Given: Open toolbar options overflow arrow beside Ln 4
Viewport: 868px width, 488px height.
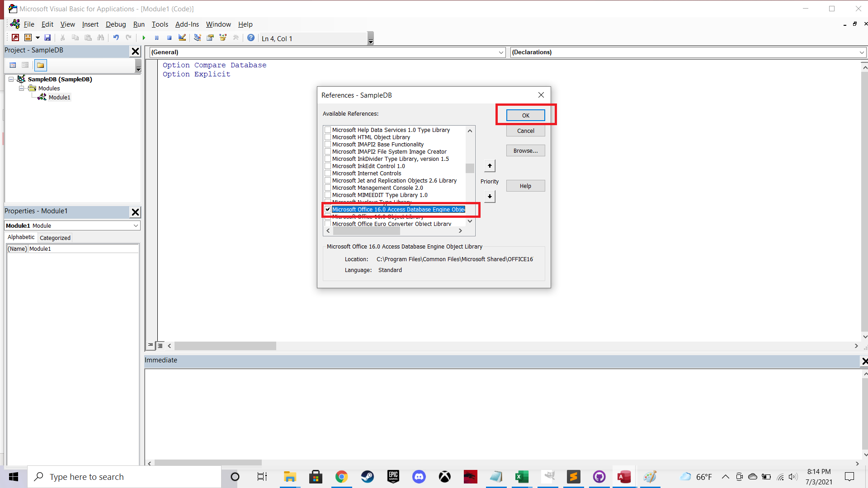Looking at the screenshot, I should tap(371, 38).
